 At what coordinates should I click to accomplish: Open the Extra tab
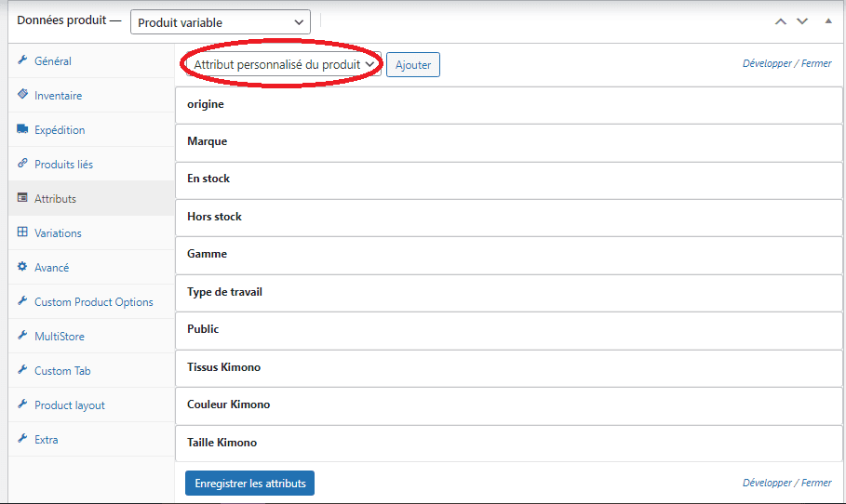(91, 439)
